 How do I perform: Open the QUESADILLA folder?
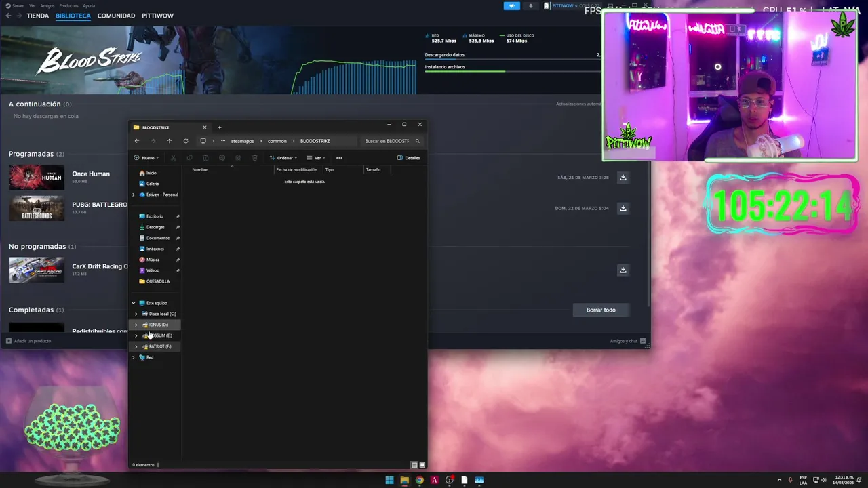pyautogui.click(x=156, y=281)
